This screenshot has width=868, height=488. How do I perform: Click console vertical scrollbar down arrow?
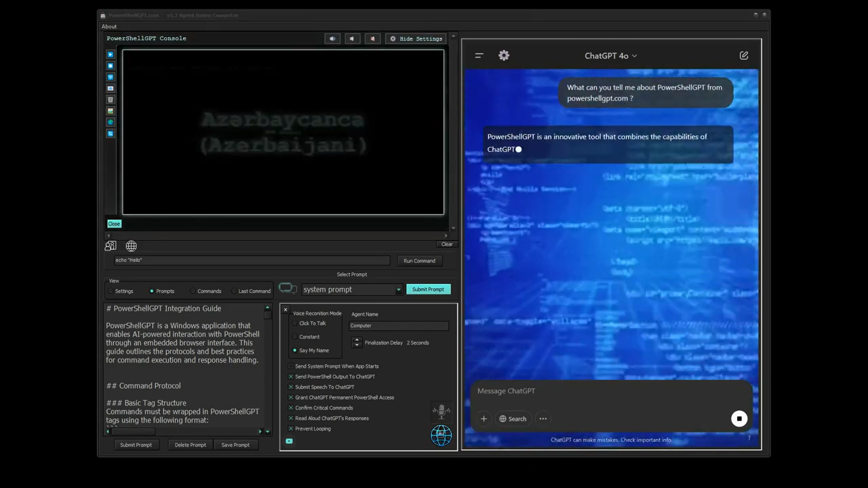pos(453,228)
